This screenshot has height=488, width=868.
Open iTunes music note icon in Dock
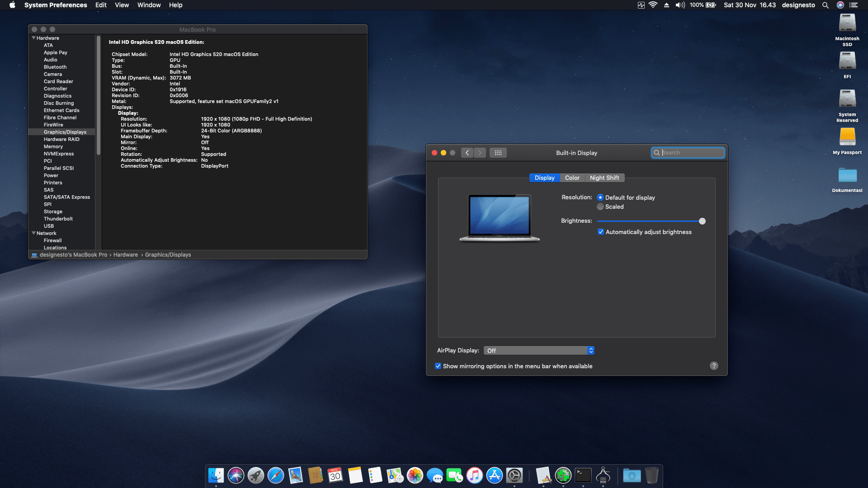(475, 475)
